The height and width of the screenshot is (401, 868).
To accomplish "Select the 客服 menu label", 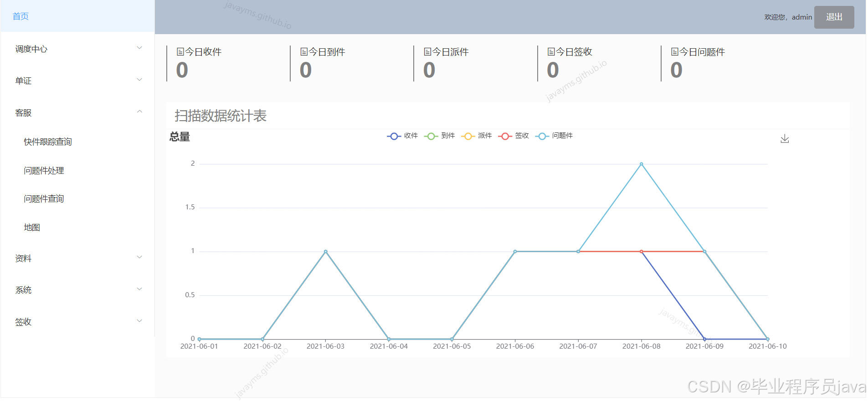I will pyautogui.click(x=23, y=113).
